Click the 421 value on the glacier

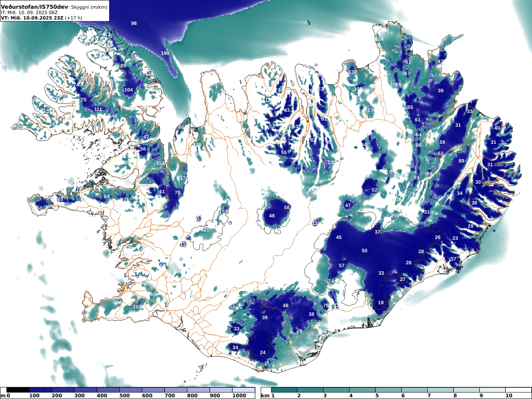click(205, 230)
